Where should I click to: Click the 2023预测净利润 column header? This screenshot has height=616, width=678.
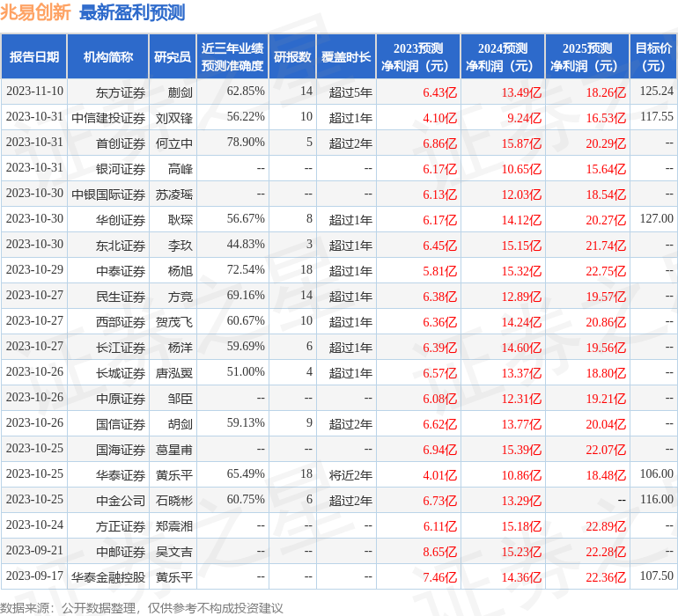point(418,56)
